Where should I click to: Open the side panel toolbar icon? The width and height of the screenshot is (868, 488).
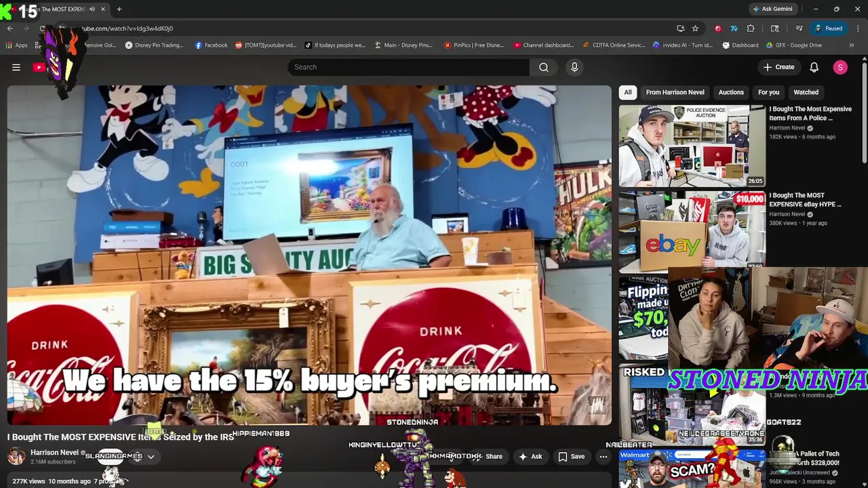[x=775, y=28]
